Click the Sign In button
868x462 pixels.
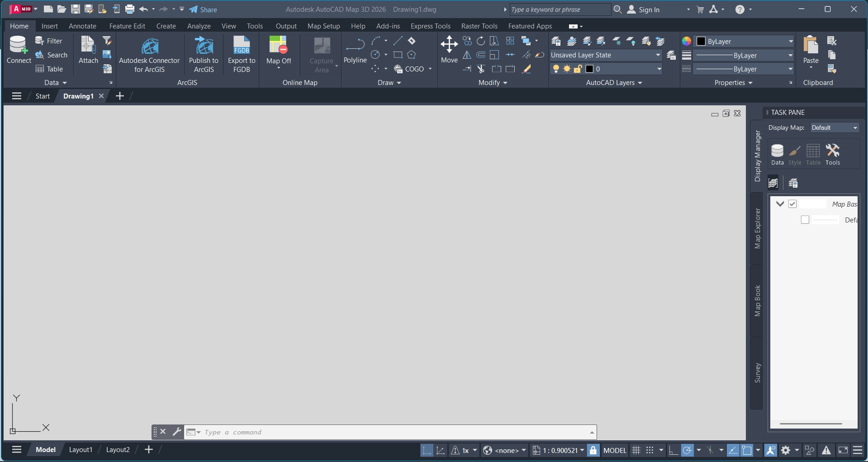pos(644,9)
